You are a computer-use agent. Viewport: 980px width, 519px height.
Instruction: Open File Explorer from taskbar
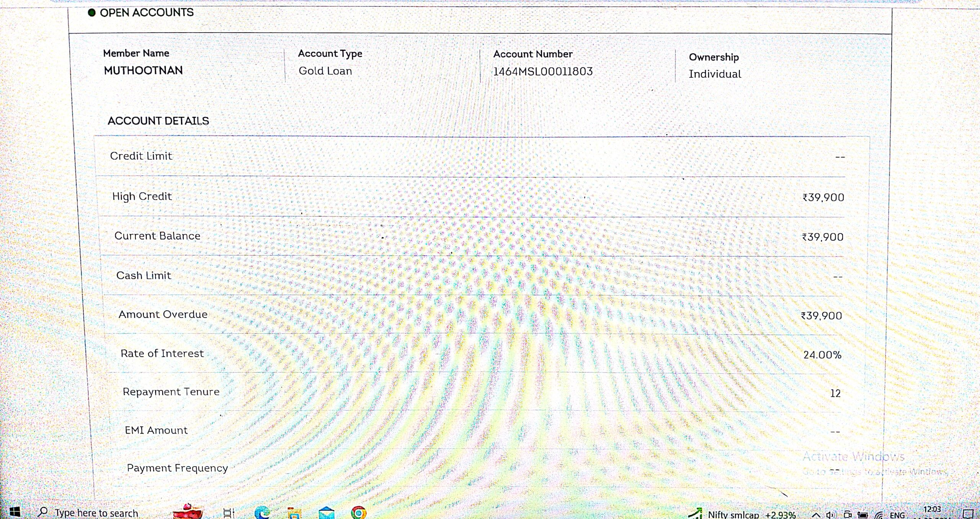click(x=294, y=513)
